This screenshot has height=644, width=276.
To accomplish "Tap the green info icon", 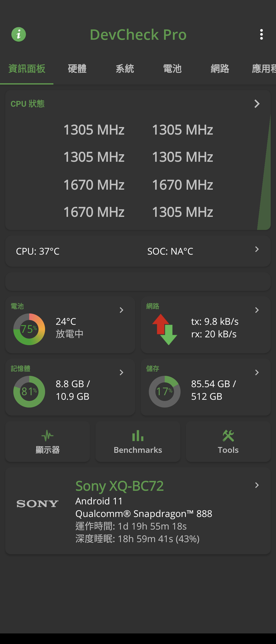I will [19, 34].
